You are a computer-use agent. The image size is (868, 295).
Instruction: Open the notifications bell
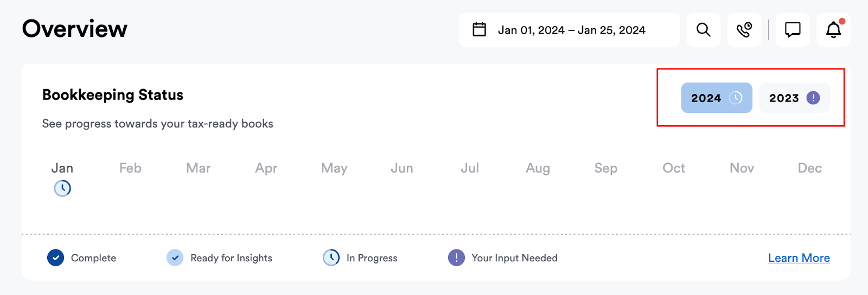(834, 30)
